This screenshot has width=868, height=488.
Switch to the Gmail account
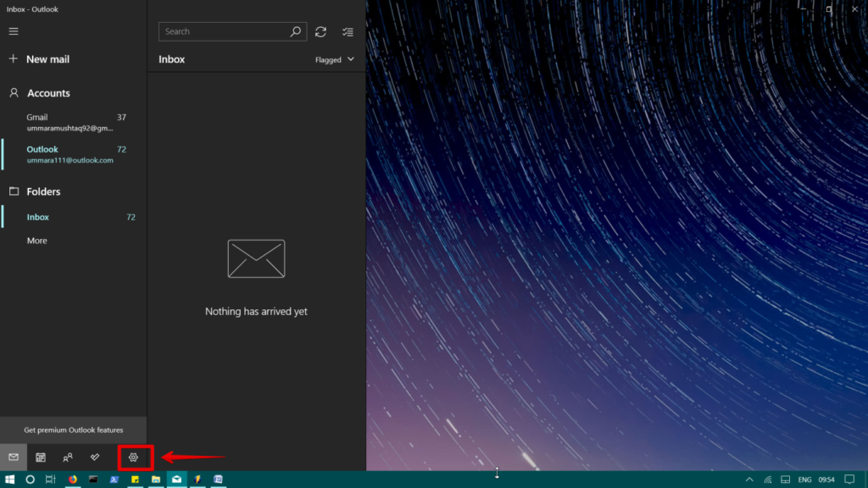click(x=73, y=122)
